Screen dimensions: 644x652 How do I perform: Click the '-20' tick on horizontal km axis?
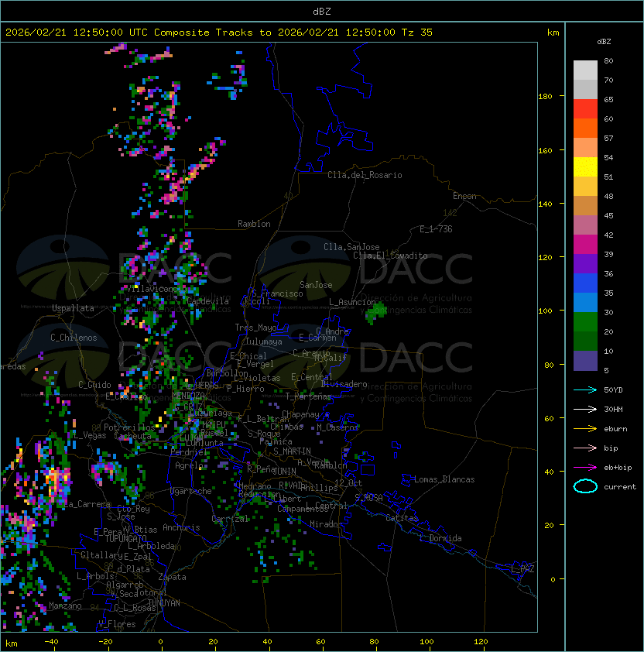click(105, 642)
